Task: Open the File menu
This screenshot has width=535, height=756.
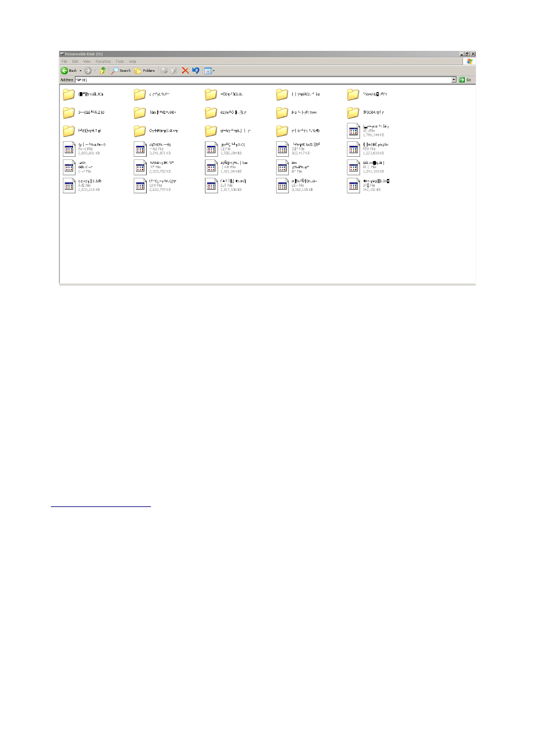Action: pos(64,62)
